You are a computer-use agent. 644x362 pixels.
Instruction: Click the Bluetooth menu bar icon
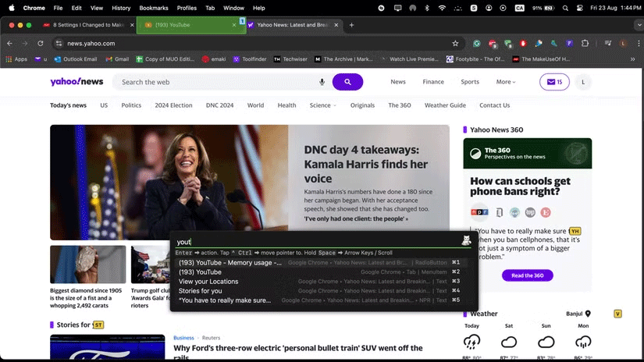[427, 8]
